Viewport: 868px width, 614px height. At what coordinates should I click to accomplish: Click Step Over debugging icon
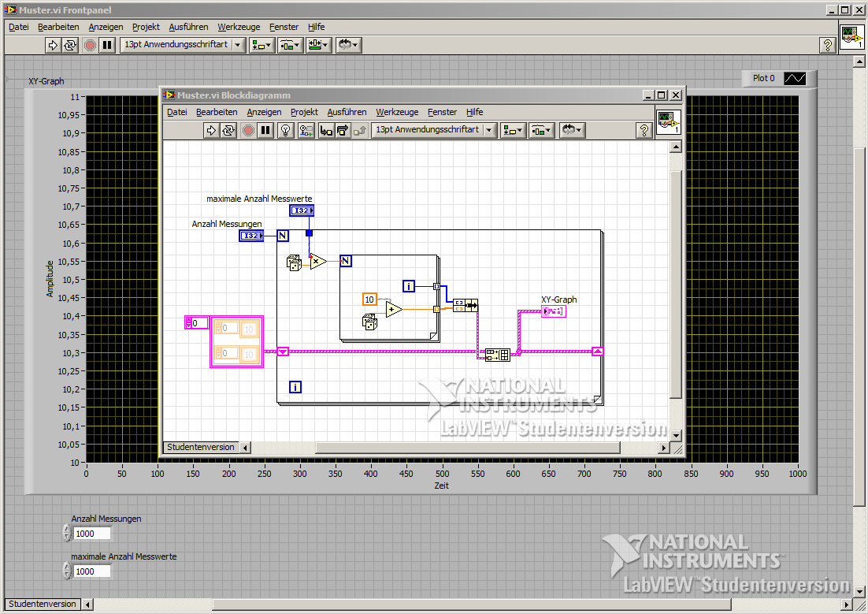[343, 130]
